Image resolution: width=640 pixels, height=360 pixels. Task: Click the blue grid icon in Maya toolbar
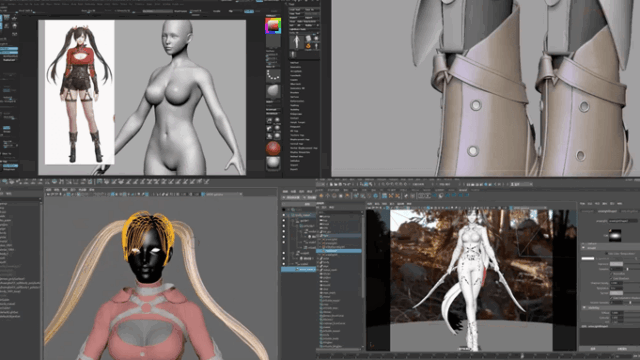tap(384, 196)
